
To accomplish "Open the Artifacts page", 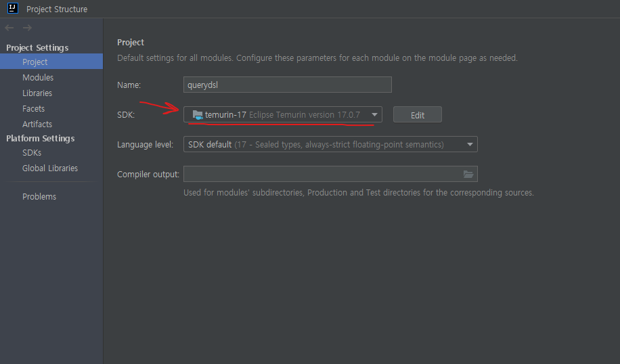I will [x=37, y=124].
